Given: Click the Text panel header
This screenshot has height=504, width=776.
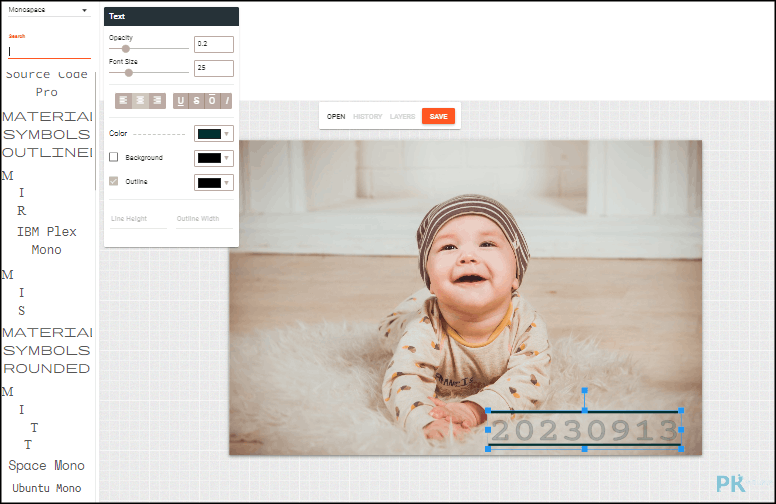Looking at the screenshot, I should click(x=171, y=16).
